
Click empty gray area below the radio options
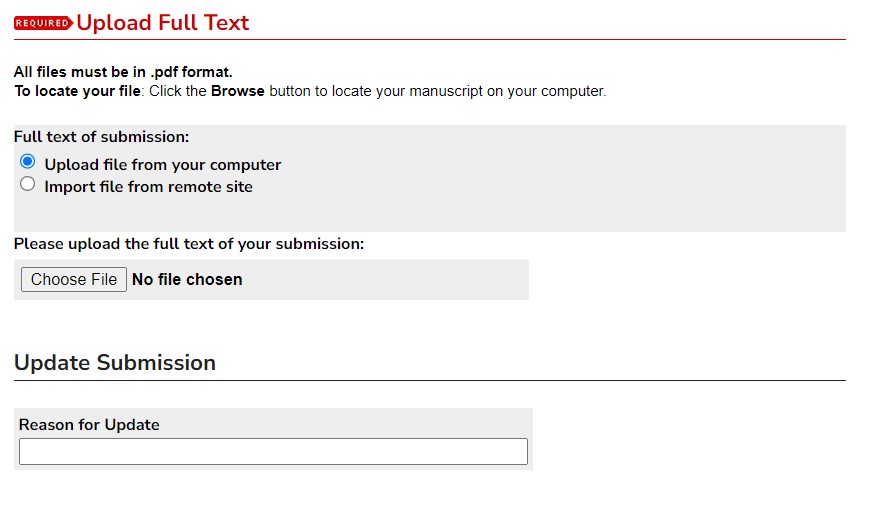pyautogui.click(x=430, y=214)
